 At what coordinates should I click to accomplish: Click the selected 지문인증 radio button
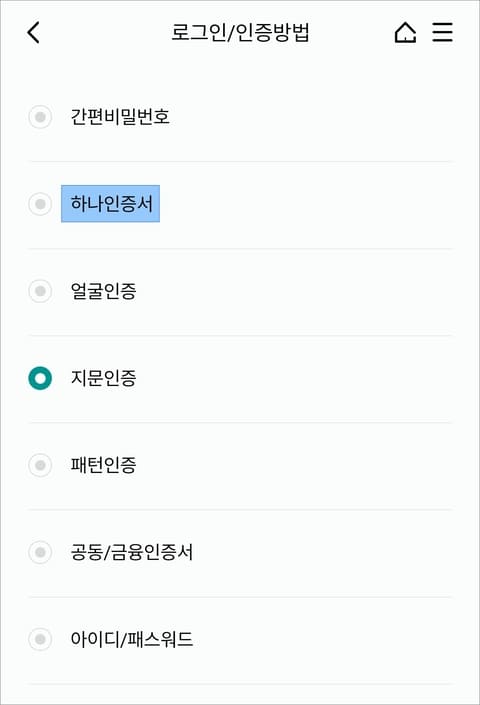coord(40,378)
